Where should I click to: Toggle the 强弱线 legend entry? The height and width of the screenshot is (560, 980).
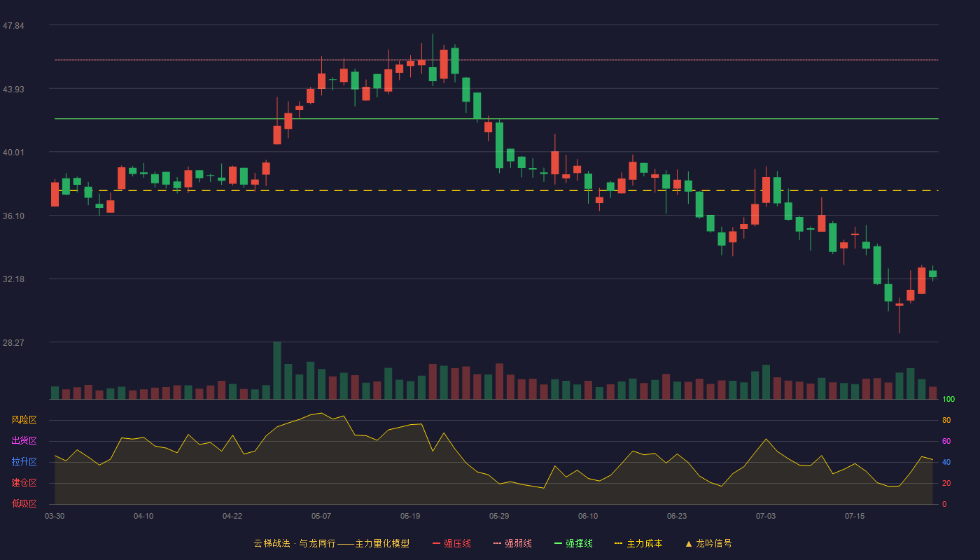[512, 543]
